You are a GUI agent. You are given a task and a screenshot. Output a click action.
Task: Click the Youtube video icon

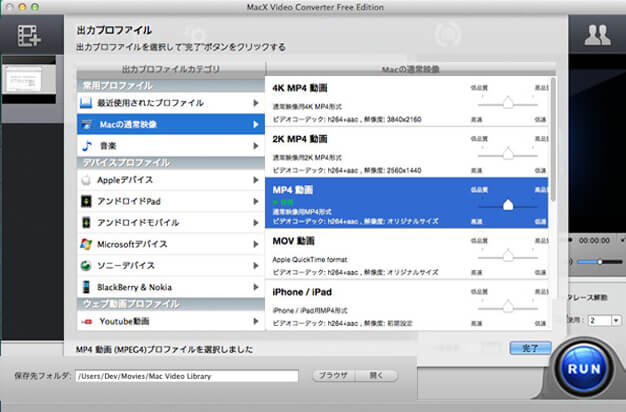[x=87, y=321]
